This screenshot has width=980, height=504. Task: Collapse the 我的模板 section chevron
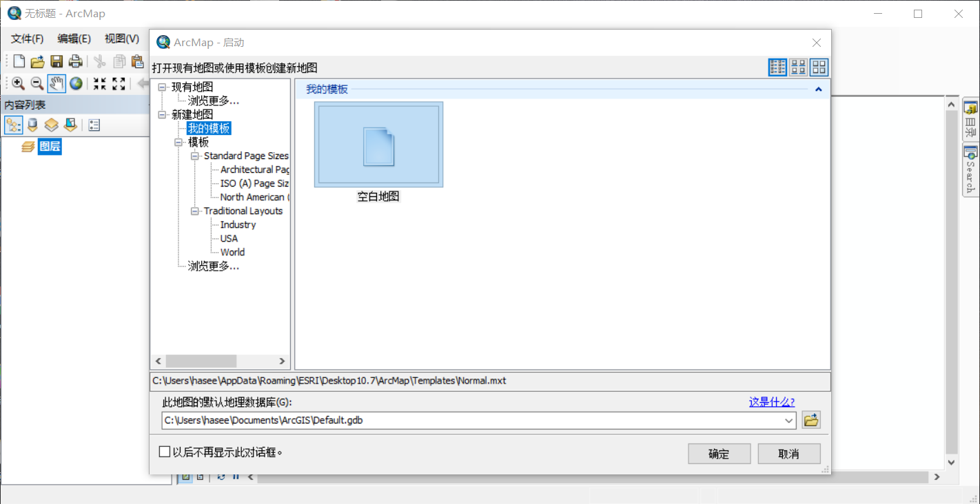[819, 90]
